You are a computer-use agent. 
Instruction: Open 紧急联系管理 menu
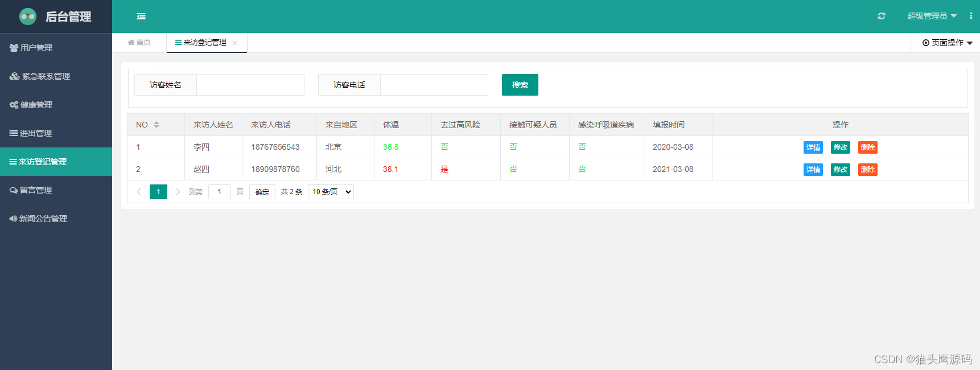pyautogui.click(x=56, y=76)
